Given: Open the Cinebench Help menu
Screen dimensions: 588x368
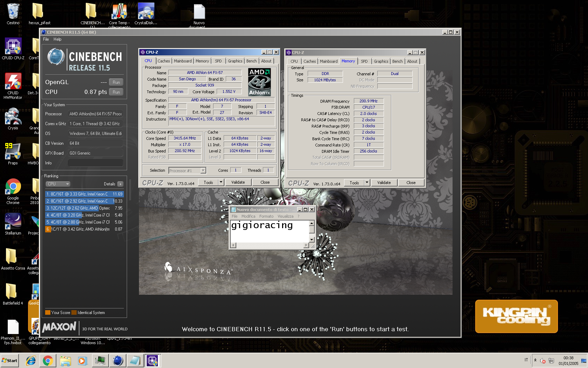Looking at the screenshot, I should coord(57,39).
